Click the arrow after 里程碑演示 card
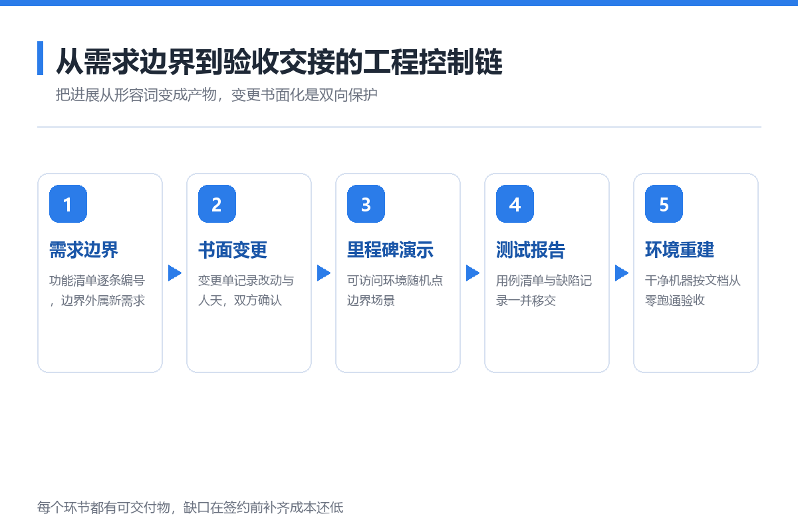Viewport: 798px width, 532px height. pos(473,273)
